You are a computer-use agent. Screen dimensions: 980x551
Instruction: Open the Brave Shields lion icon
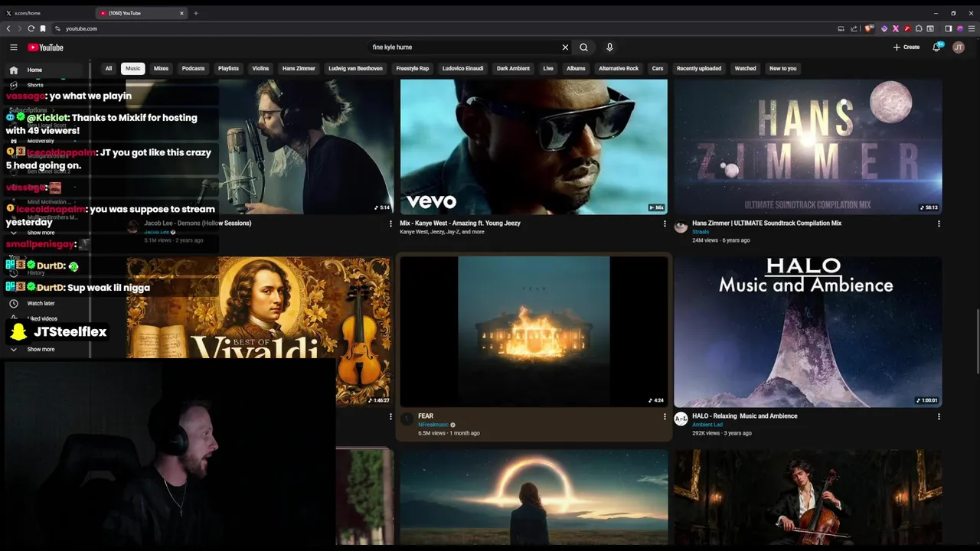[869, 28]
